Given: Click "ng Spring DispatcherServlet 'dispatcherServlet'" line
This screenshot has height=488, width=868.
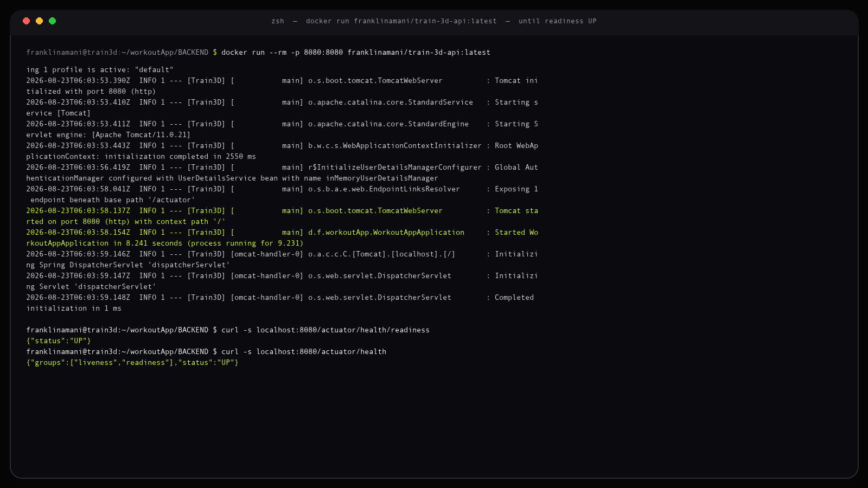Looking at the screenshot, I should point(128,265).
